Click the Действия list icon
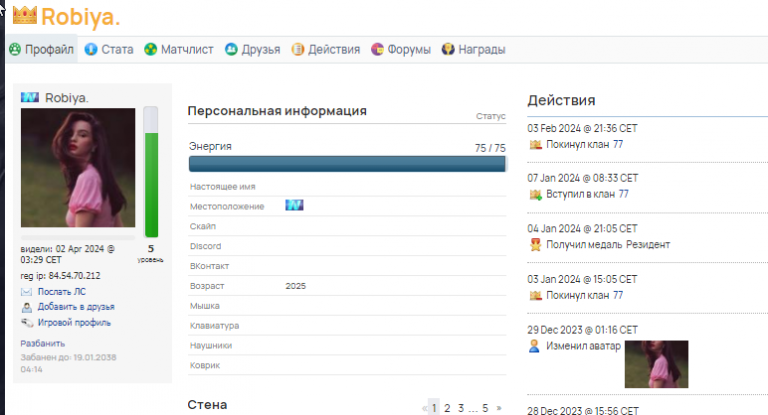 (x=298, y=49)
